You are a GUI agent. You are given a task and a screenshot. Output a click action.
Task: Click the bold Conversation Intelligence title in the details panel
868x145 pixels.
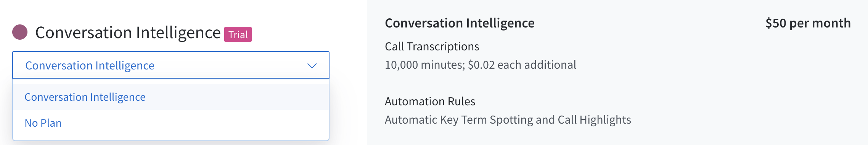(x=460, y=23)
